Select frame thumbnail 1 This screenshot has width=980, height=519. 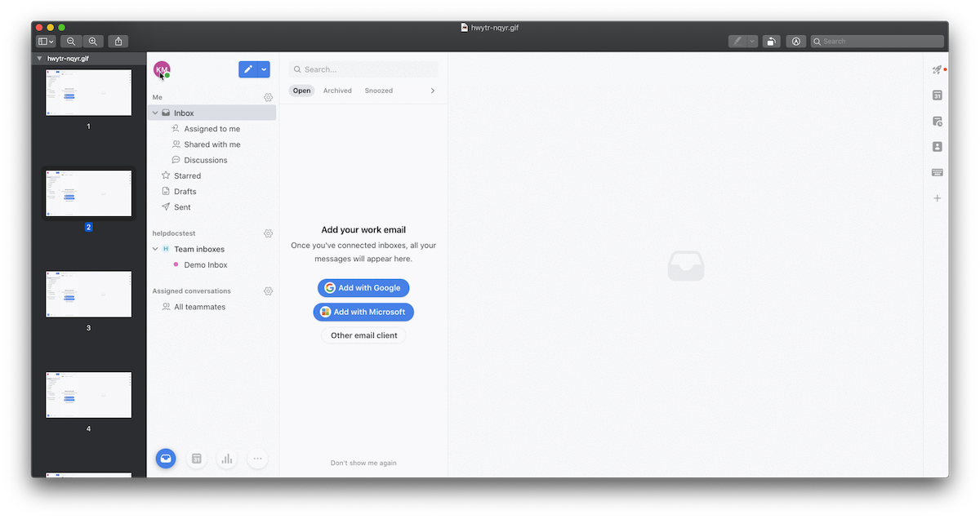coord(88,92)
